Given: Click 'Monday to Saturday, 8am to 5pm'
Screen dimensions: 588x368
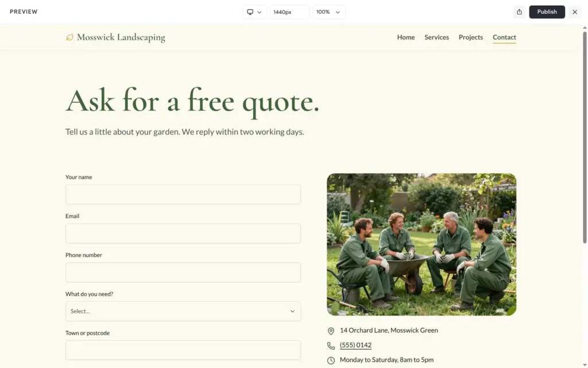Looking at the screenshot, I should point(386,360).
